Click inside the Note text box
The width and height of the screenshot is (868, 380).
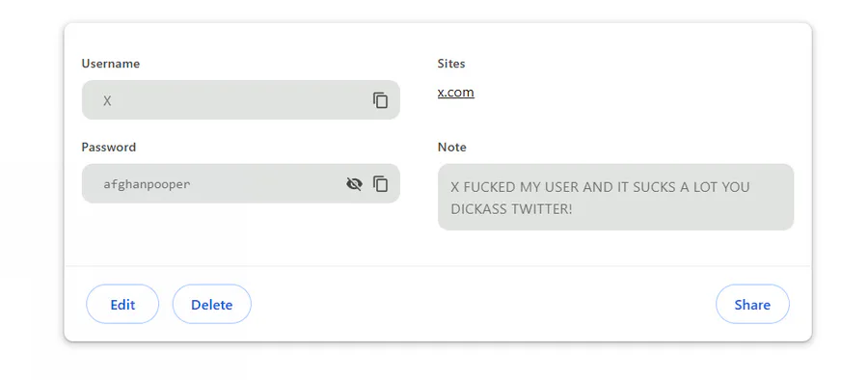[615, 197]
